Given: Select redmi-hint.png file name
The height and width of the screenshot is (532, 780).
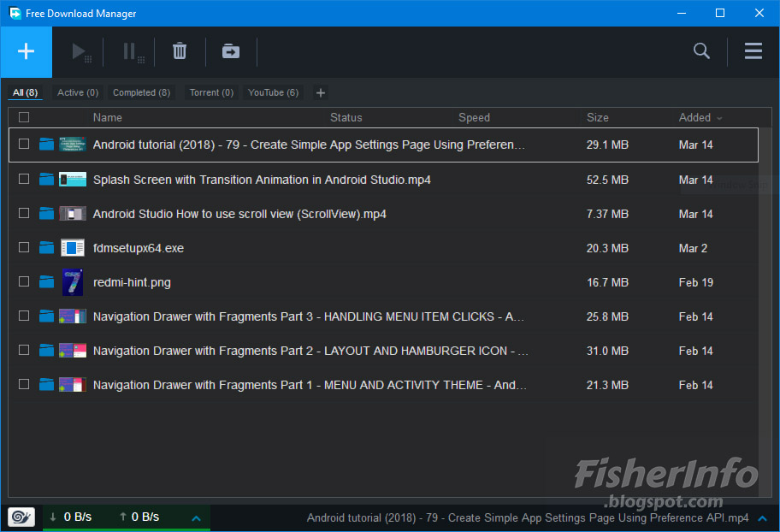Looking at the screenshot, I should click(x=132, y=282).
